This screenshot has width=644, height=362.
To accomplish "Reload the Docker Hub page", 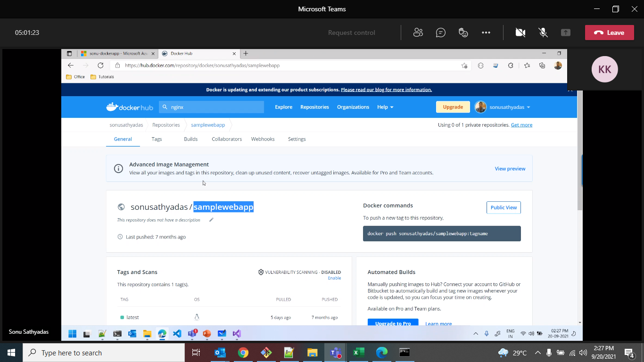I will coord(100,66).
